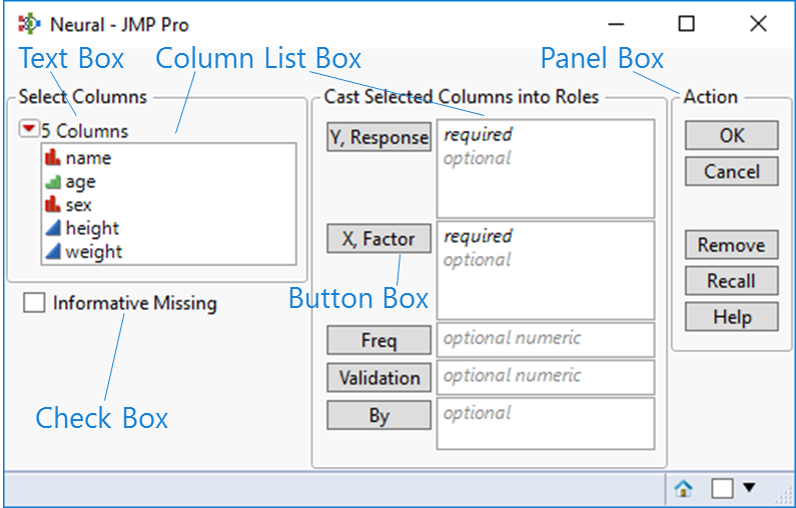796x508 pixels.
Task: Open Help from the Action panel
Action: pos(731,317)
